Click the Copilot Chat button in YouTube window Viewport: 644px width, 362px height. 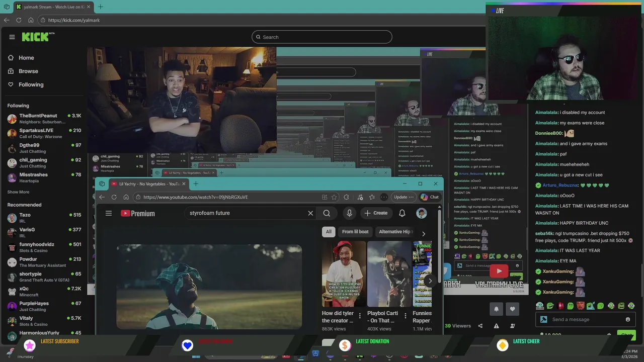point(430,197)
